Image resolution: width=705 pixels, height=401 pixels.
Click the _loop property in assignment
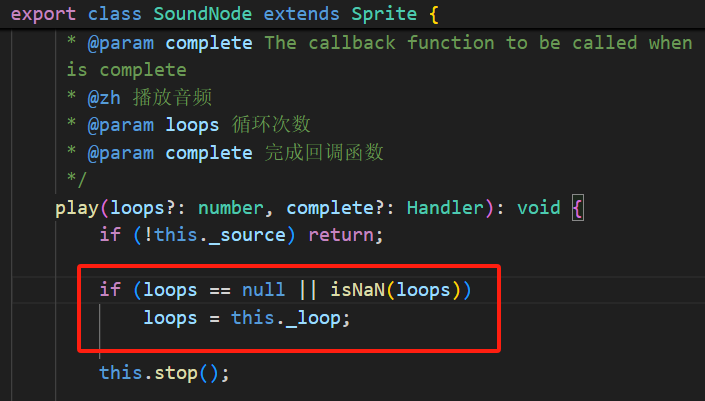tap(313, 319)
